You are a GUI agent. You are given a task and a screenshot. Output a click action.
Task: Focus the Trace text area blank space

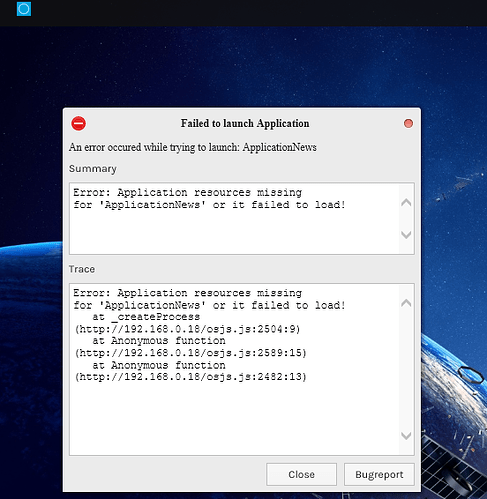234,417
